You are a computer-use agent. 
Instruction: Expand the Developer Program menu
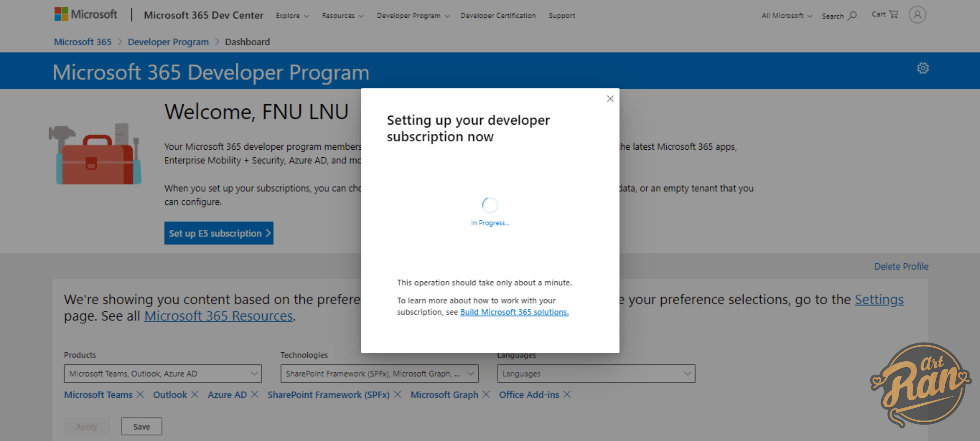point(413,16)
